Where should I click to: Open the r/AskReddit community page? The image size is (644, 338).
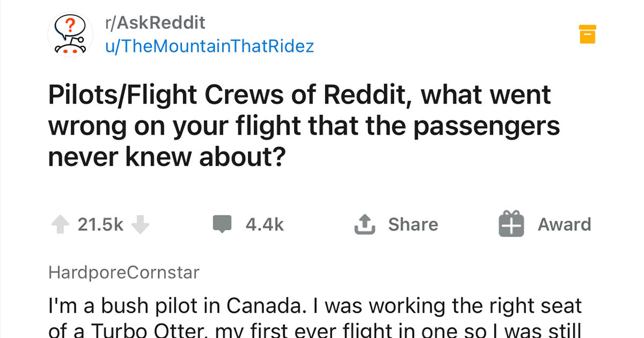(154, 22)
